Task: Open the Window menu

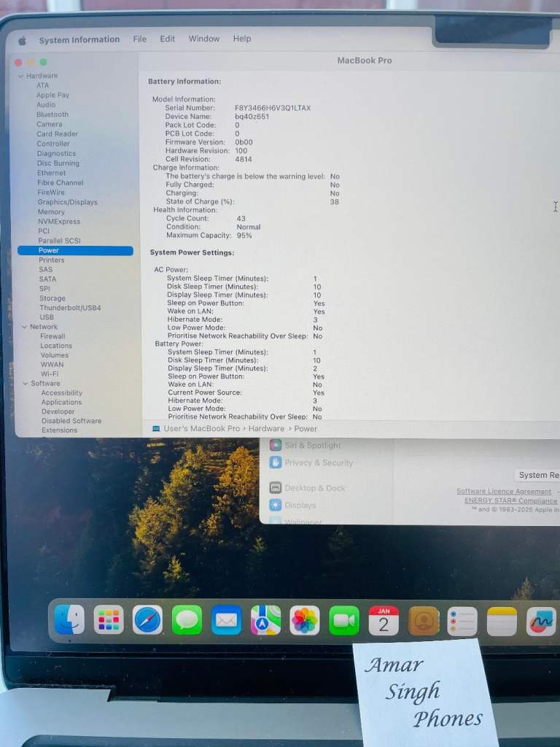Action: 203,39
